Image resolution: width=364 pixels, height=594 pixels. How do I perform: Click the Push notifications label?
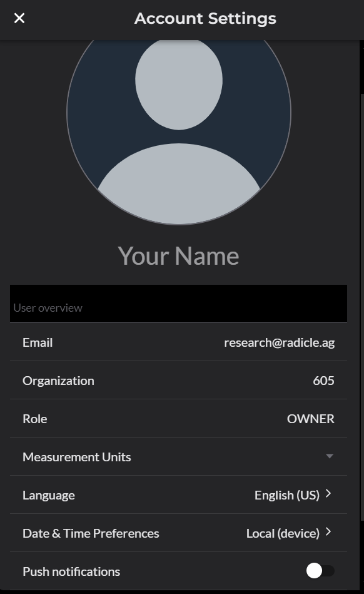click(71, 571)
